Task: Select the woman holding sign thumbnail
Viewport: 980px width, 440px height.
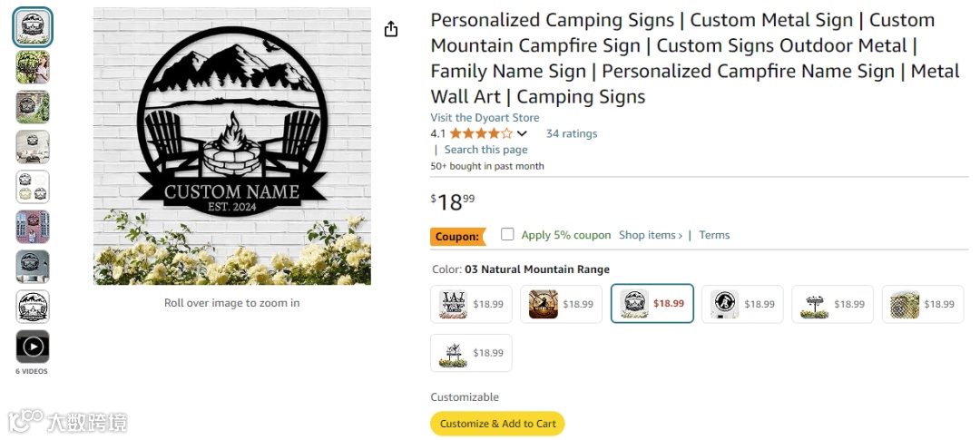Action: (x=33, y=67)
